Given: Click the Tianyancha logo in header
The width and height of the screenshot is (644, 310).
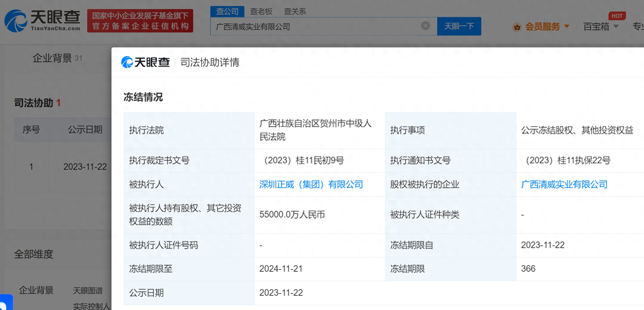Looking at the screenshot, I should pyautogui.click(x=42, y=21).
